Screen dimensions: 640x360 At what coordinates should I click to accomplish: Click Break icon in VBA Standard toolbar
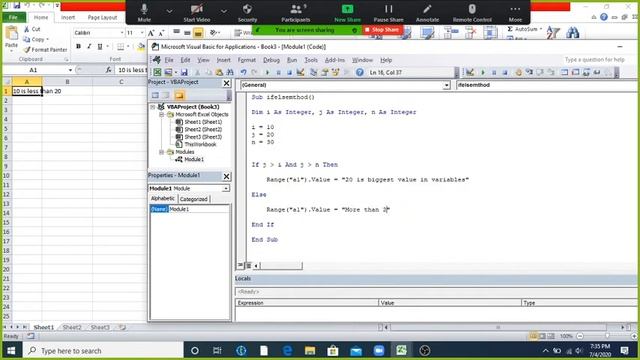[278, 72]
